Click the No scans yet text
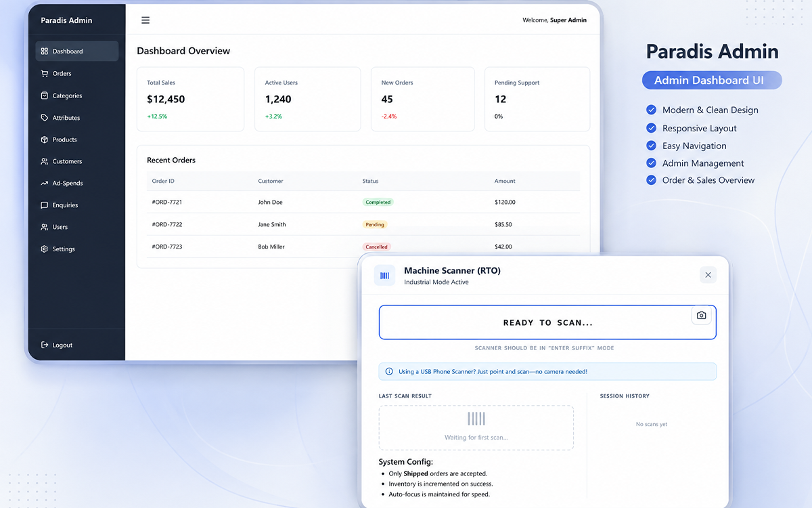The image size is (812, 508). click(x=652, y=425)
